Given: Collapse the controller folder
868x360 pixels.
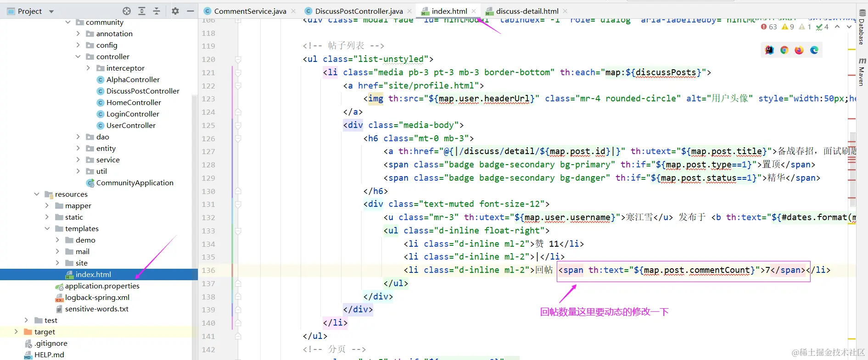Looking at the screenshot, I should [78, 56].
